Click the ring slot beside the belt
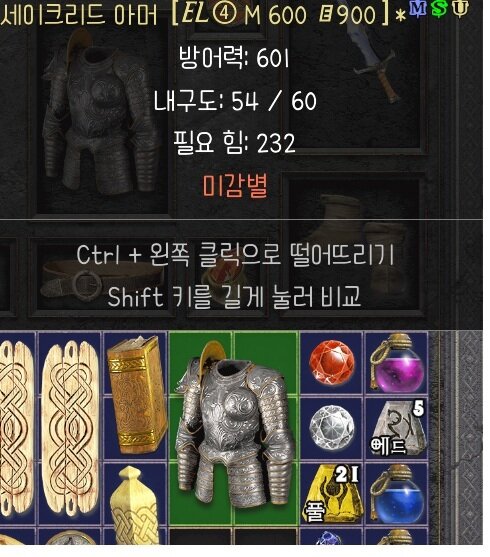 (227, 278)
